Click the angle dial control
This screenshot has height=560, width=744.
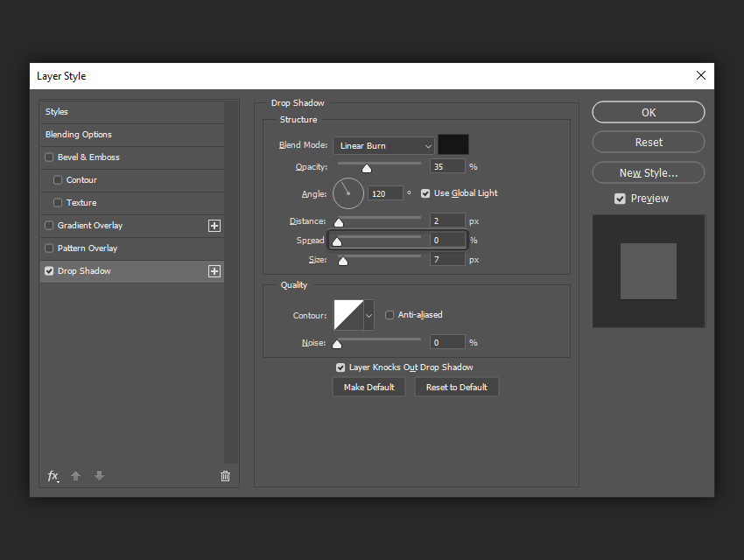point(348,193)
